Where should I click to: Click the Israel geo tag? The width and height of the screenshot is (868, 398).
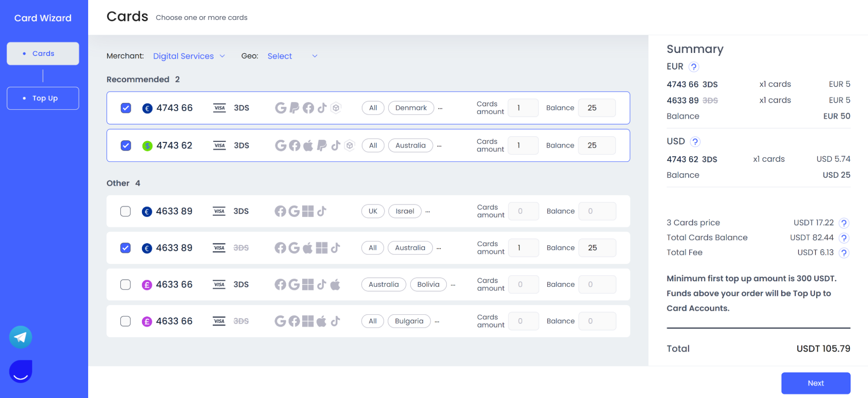coord(405,211)
